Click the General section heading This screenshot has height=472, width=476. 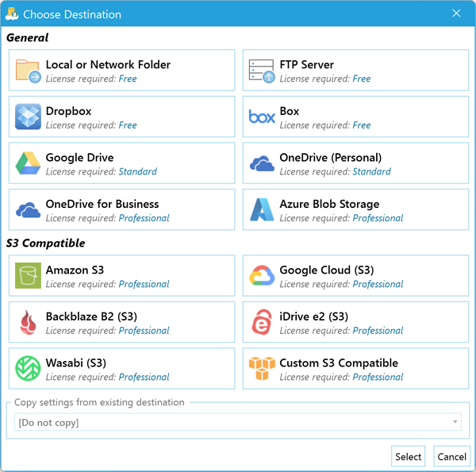(27, 37)
